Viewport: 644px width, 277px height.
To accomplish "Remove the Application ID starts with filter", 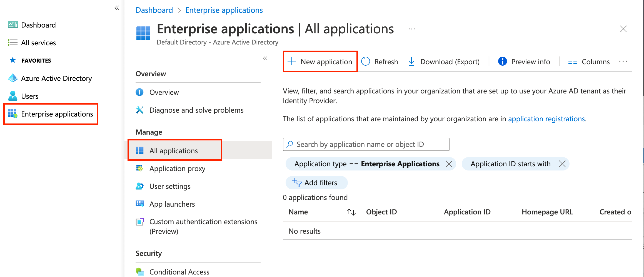I will click(x=562, y=164).
